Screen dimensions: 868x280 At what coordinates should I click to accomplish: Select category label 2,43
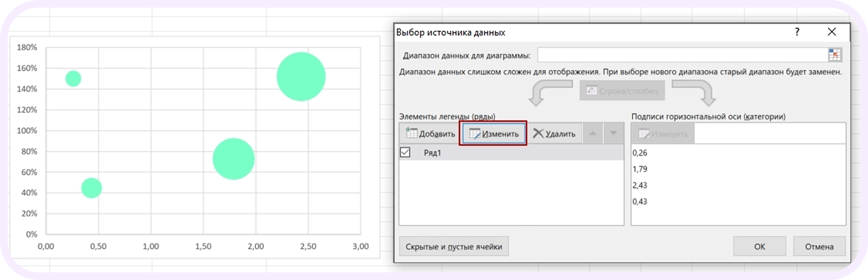coord(640,185)
